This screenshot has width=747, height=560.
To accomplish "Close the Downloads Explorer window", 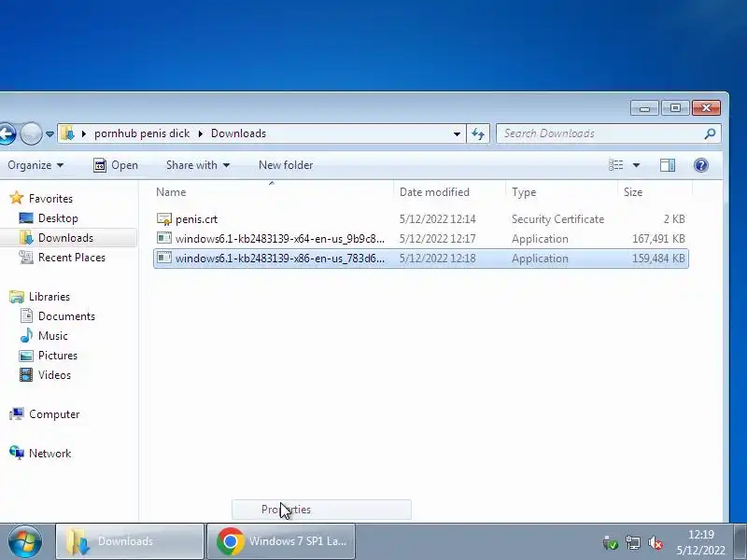I will click(x=706, y=108).
